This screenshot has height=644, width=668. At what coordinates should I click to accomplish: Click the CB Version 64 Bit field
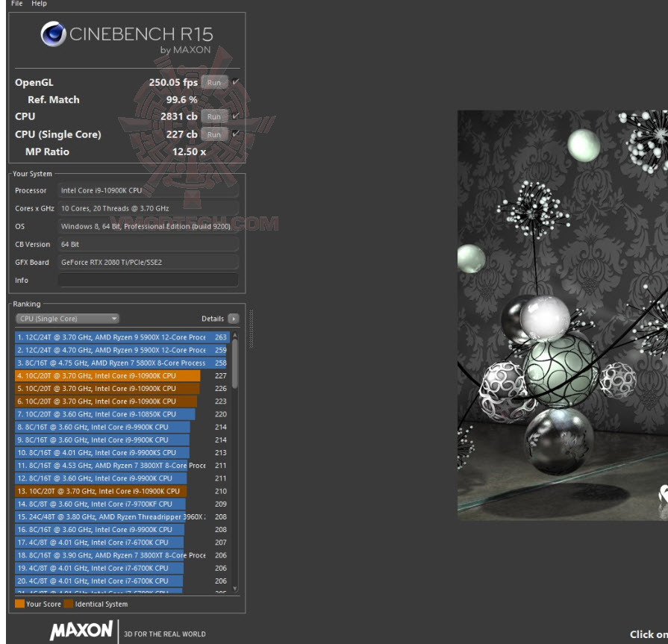pos(148,244)
